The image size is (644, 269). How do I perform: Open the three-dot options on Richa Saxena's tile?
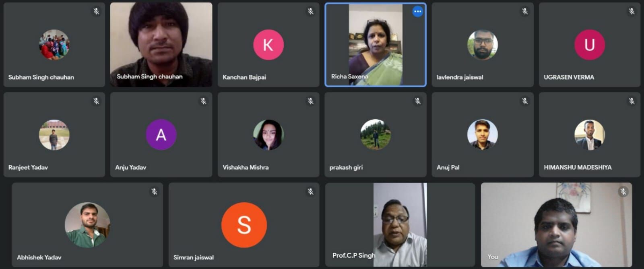(417, 12)
